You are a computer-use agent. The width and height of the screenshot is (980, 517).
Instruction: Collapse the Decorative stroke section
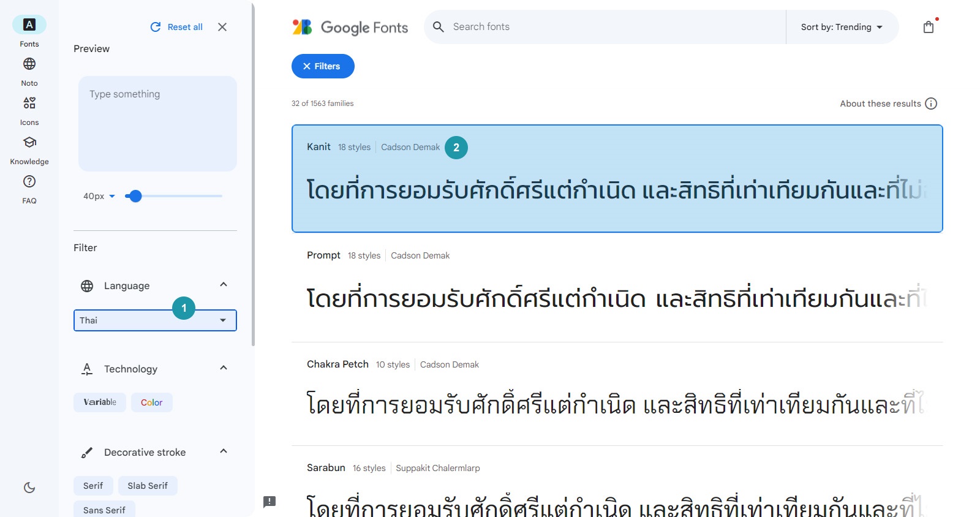coord(224,451)
